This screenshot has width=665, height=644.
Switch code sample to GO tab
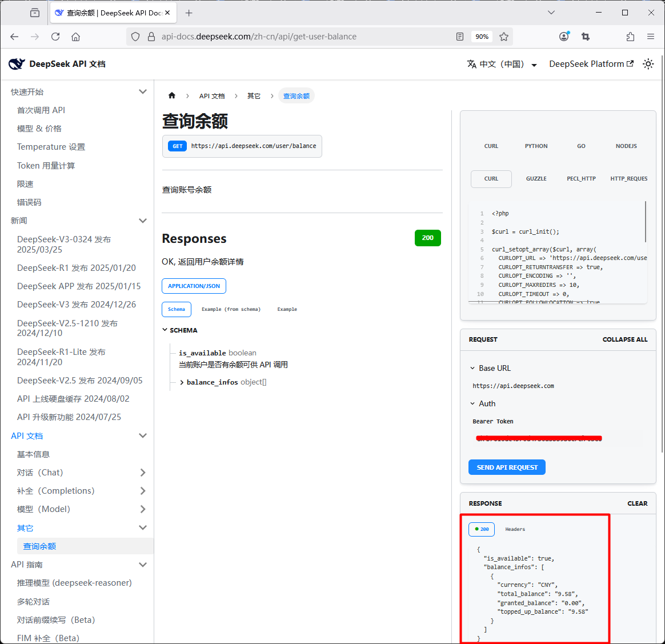581,146
